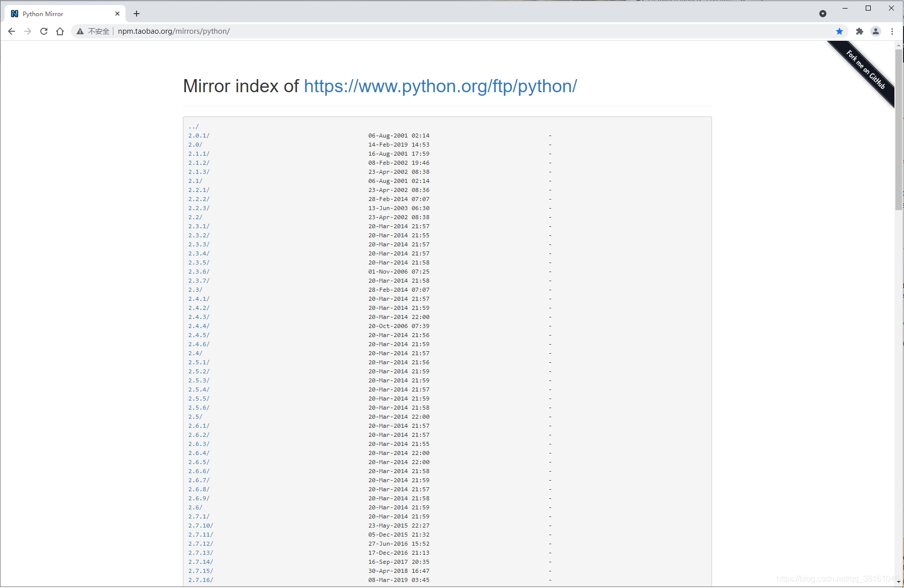Show the not-secure site warning info

pos(93,31)
